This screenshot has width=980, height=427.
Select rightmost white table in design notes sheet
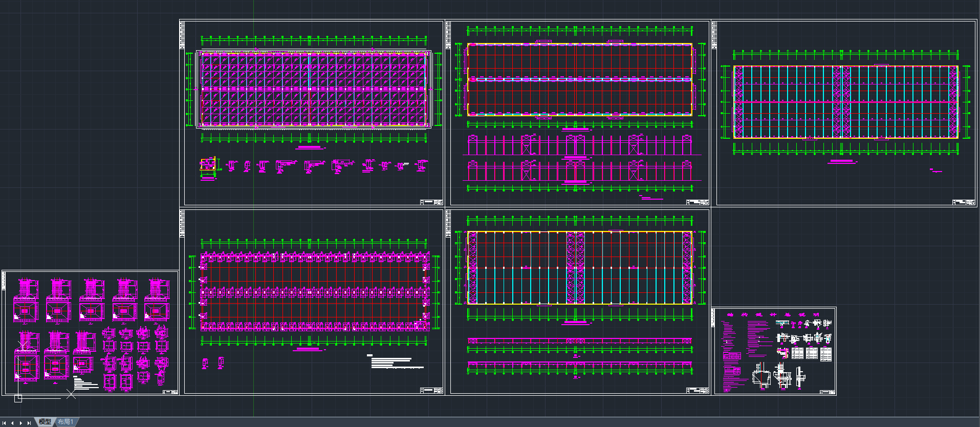[825, 354]
